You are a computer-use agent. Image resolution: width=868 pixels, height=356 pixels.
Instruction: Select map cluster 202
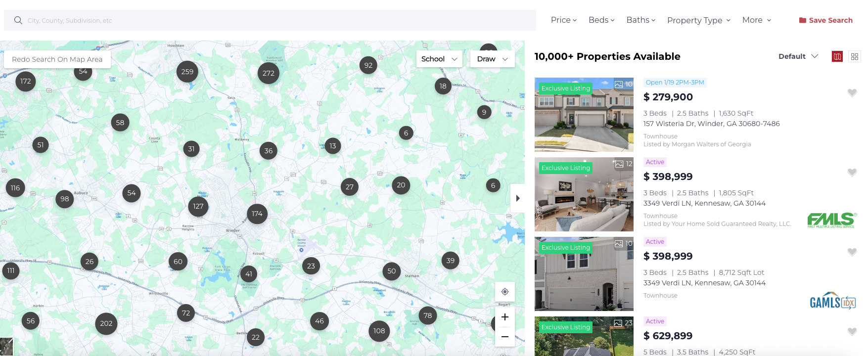(106, 323)
